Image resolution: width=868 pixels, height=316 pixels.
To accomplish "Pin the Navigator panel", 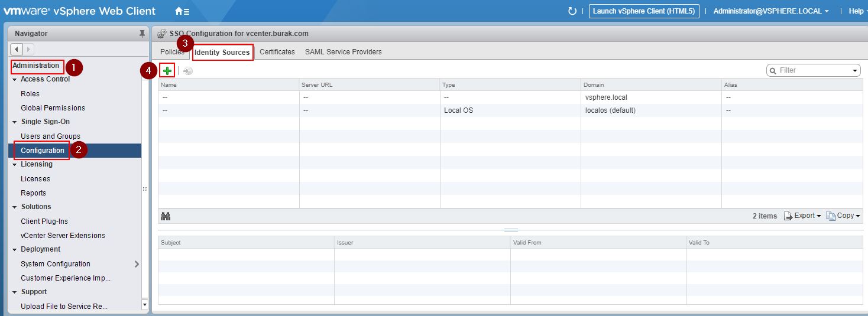I will click(142, 34).
